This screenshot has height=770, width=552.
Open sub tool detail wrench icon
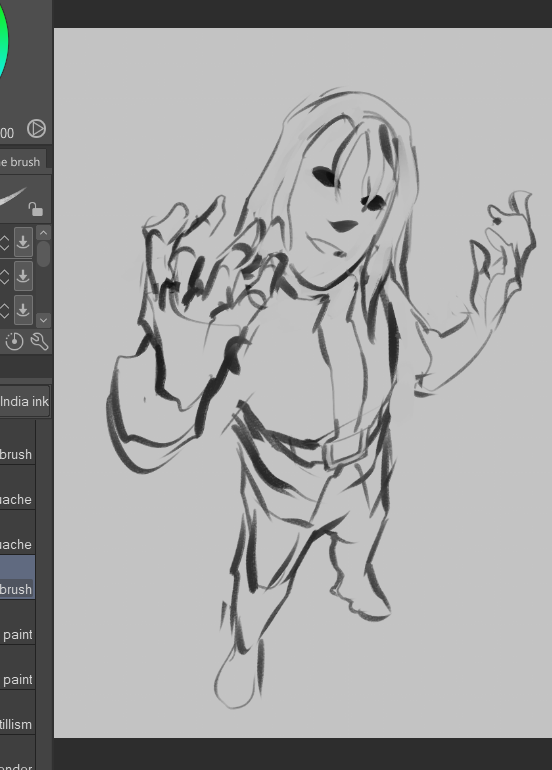[x=39, y=341]
